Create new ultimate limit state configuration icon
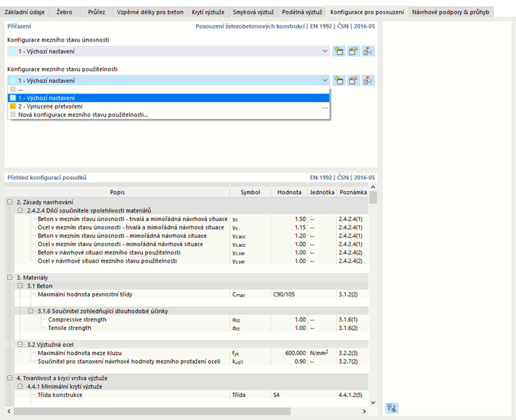516x420 pixels. point(339,51)
